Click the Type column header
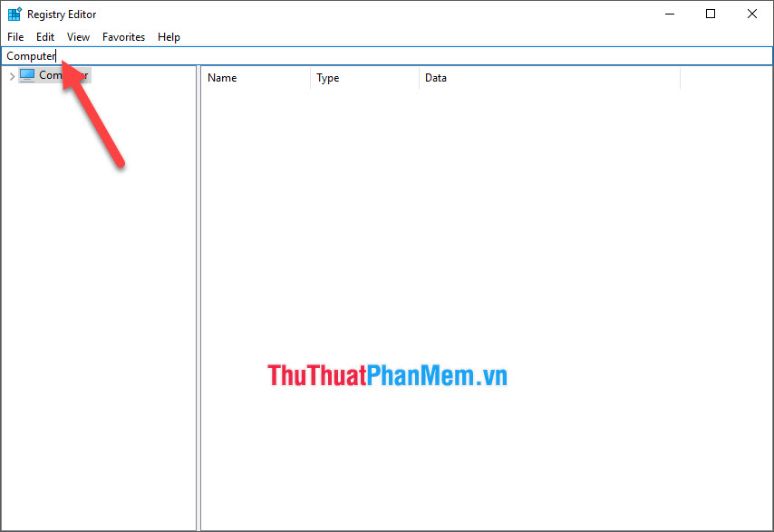774x532 pixels. point(327,78)
